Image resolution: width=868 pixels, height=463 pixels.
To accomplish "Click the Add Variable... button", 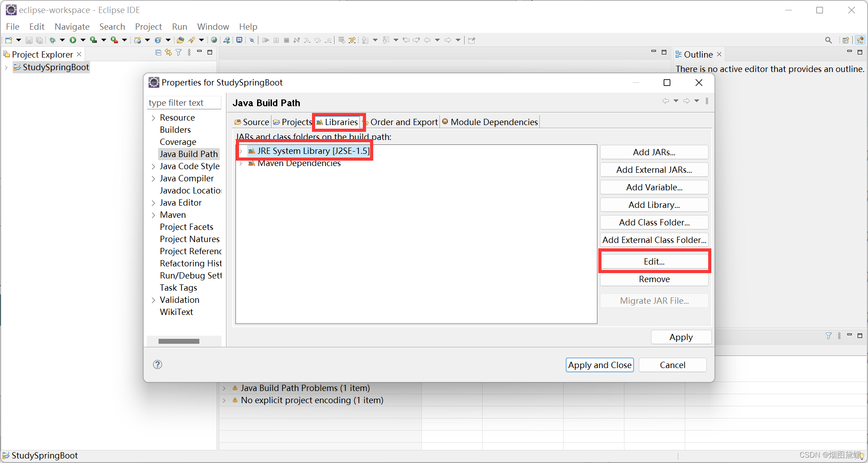I will [654, 187].
